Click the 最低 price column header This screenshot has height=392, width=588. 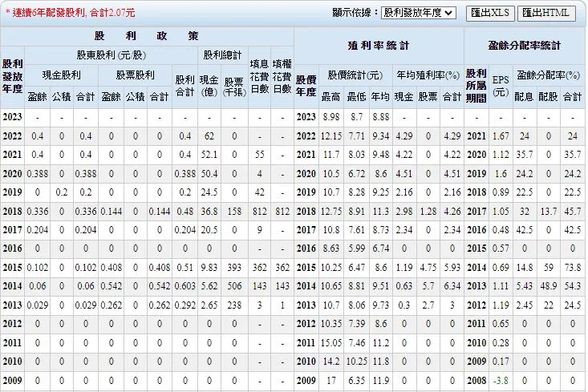[x=356, y=97]
